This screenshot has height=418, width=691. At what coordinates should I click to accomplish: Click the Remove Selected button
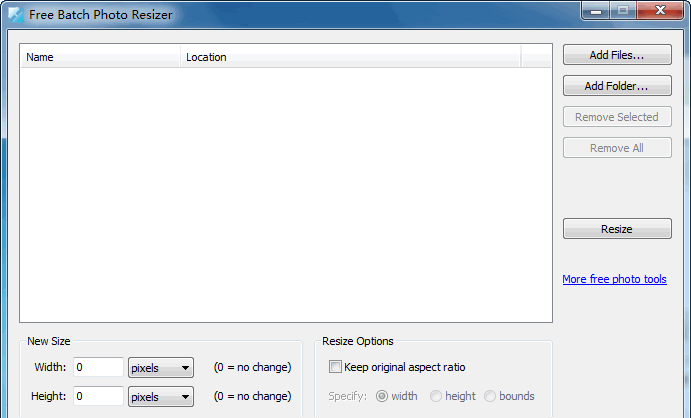[x=617, y=117]
